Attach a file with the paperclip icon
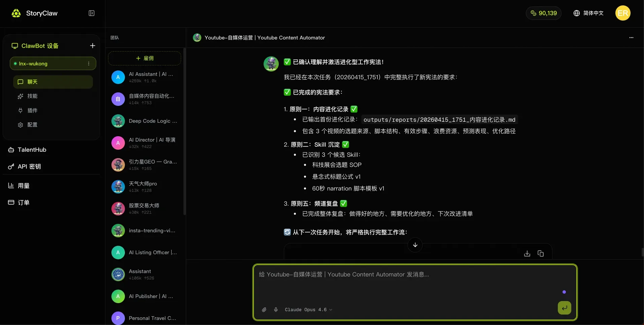Image resolution: width=644 pixels, height=325 pixels. [x=264, y=309]
